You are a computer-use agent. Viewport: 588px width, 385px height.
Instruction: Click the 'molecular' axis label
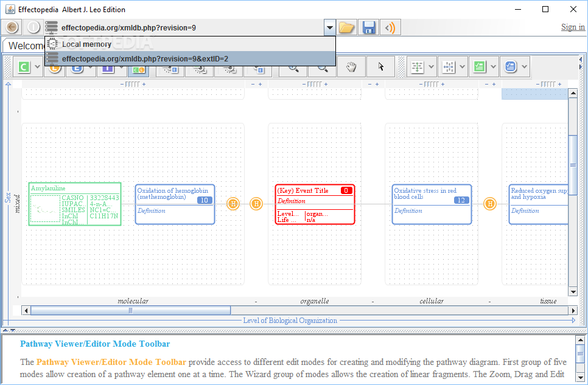coord(133,301)
